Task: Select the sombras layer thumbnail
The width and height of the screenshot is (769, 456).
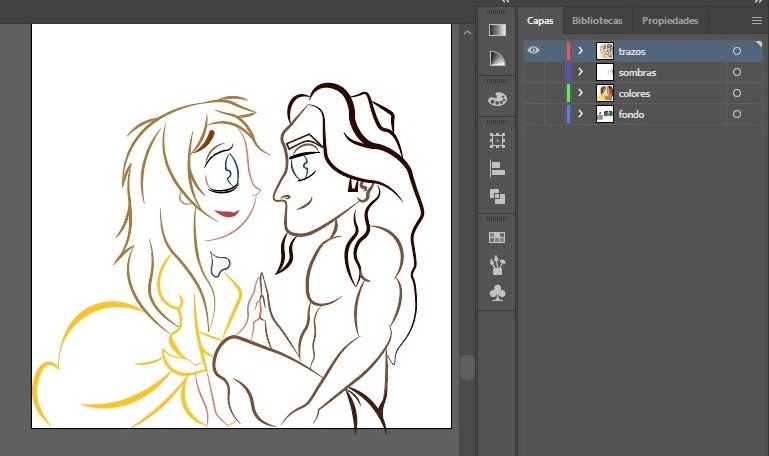Action: [605, 72]
